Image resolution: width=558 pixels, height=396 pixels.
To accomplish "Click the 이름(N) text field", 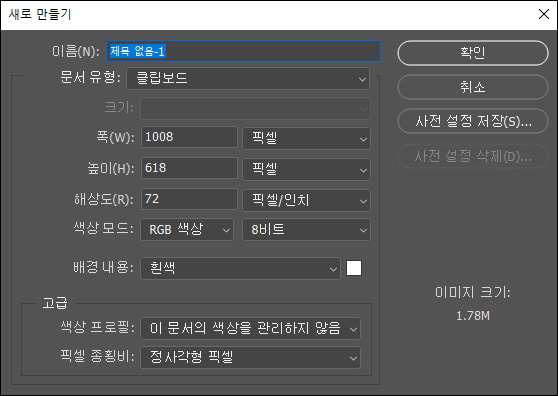I will pos(244,51).
